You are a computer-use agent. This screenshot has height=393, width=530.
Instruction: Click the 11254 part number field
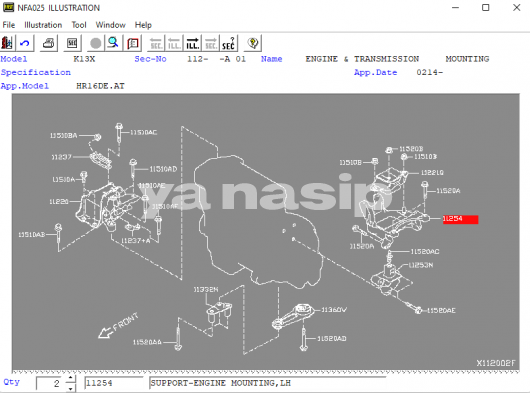point(114,383)
